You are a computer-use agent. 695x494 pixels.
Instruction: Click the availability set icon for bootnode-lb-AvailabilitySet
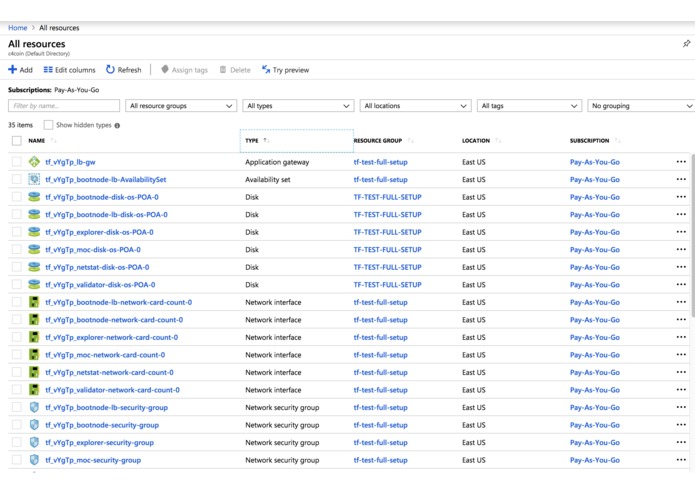34,179
